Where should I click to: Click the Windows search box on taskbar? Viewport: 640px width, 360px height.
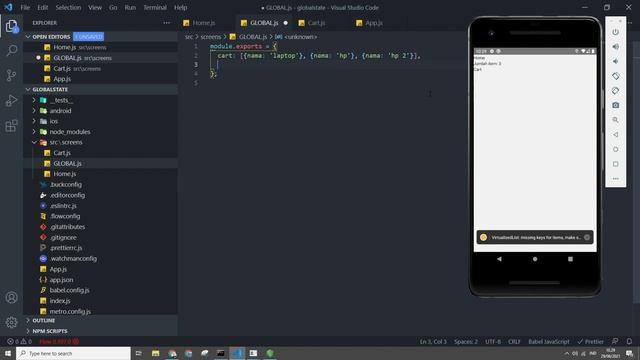[x=73, y=353]
